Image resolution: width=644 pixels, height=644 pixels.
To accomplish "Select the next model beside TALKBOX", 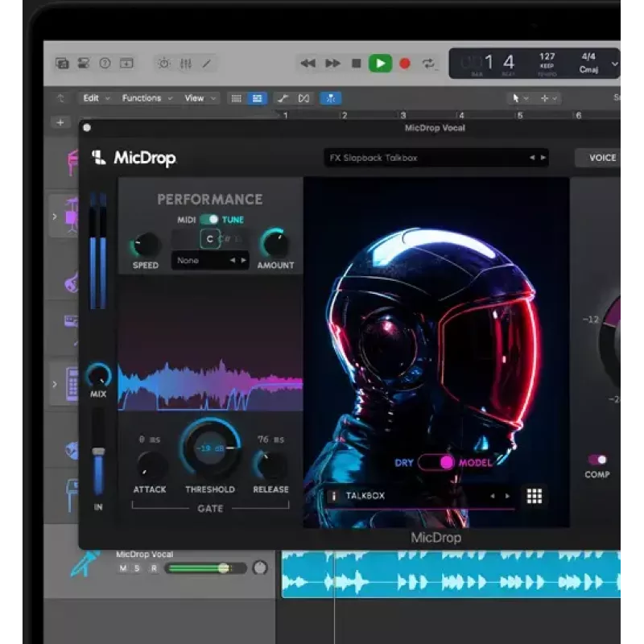I will tap(508, 496).
